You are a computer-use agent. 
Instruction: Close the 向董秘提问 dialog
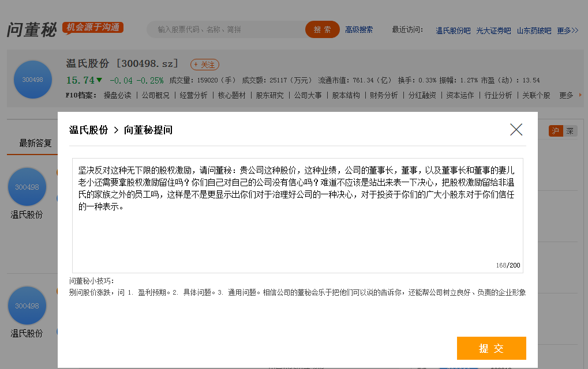pos(516,130)
